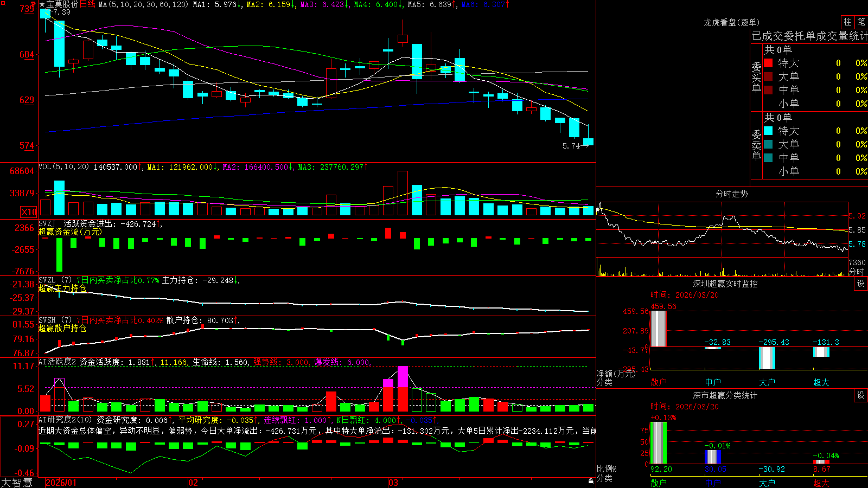This screenshot has height=488, width=868.
Task: Click the teal 大单 swatch under 委卖单
Action: [x=768, y=144]
